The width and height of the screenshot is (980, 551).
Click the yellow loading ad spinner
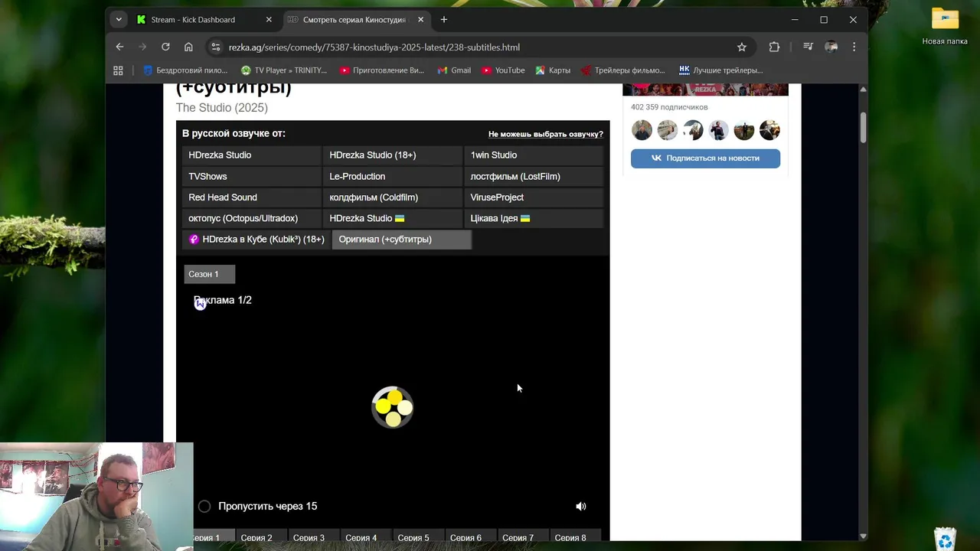393,407
